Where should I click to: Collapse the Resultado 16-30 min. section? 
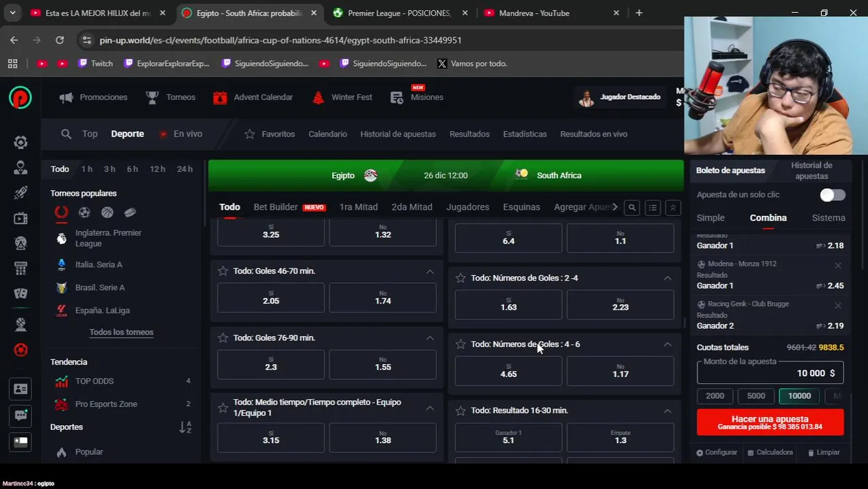(668, 410)
